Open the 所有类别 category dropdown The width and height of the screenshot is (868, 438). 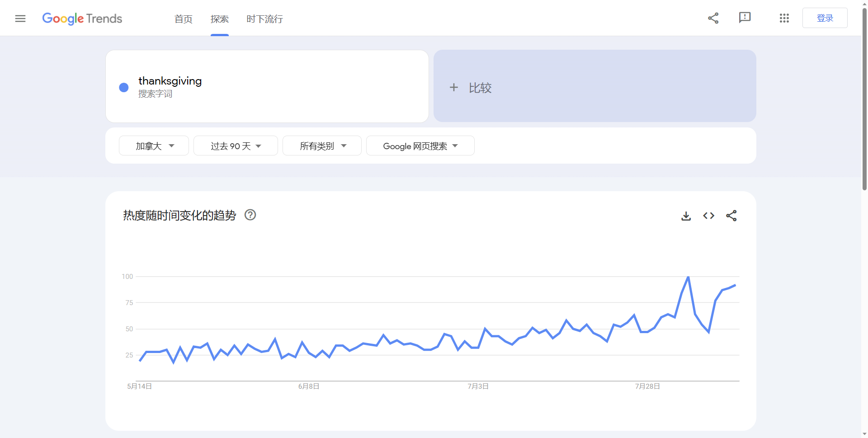coord(322,146)
